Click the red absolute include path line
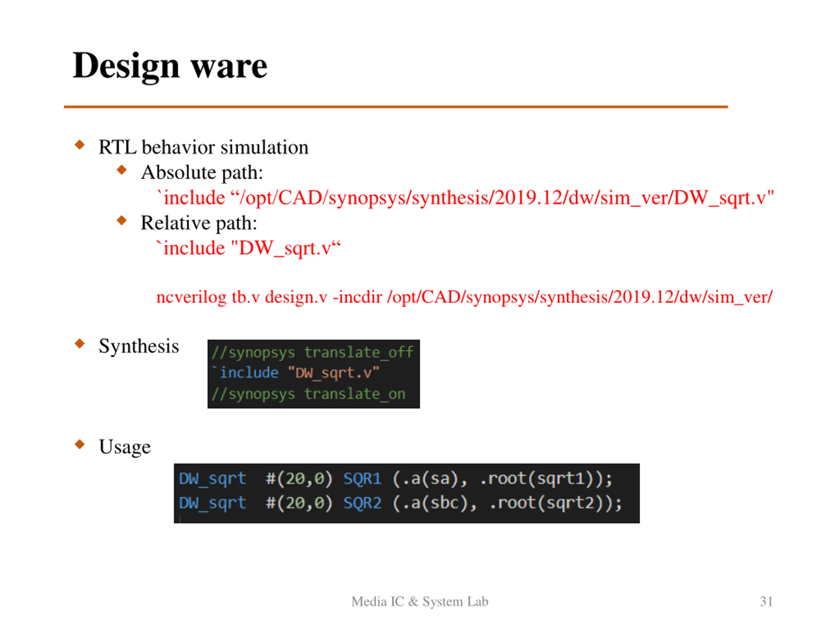Viewport: 840px width, 630px height. (465, 198)
